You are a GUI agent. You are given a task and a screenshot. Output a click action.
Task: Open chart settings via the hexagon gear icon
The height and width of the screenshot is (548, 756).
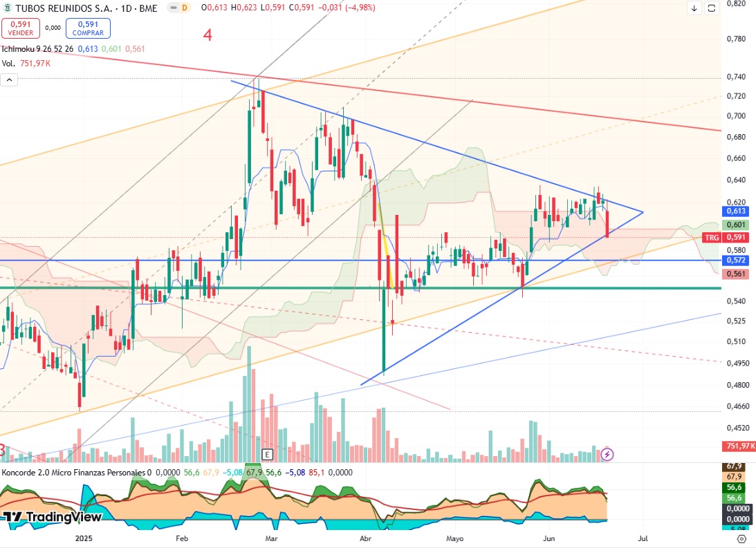coord(741,539)
